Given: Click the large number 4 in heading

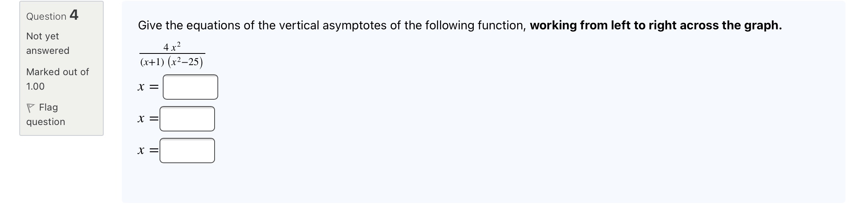Looking at the screenshot, I should [74, 15].
